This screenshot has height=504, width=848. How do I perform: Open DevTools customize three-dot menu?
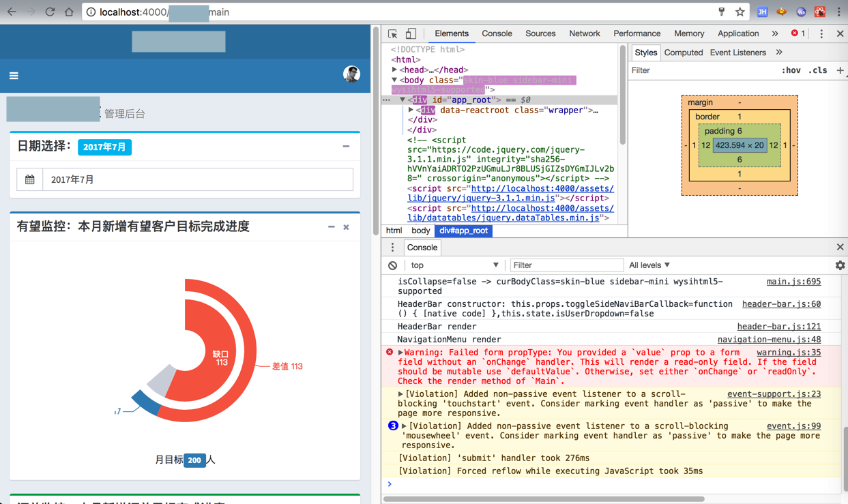click(x=821, y=33)
